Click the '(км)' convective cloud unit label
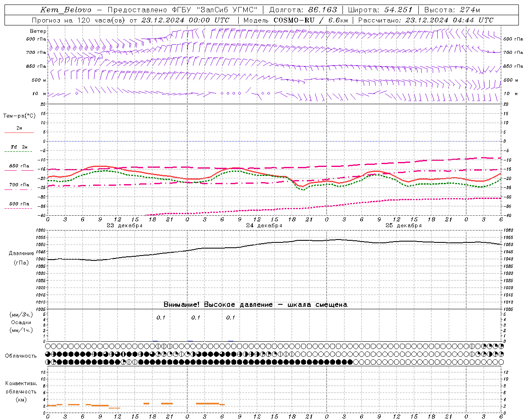Screen dimensions: 525x420 21,399
